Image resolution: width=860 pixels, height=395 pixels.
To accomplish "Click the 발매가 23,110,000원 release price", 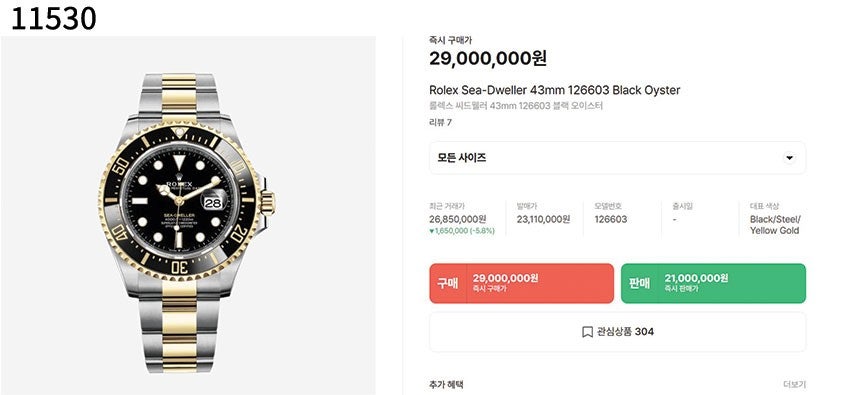I will (x=544, y=219).
